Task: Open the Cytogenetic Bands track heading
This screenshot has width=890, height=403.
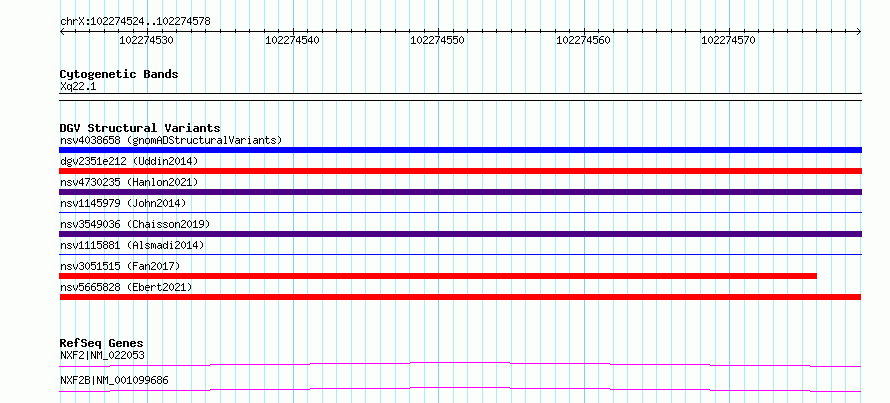Action: coord(119,74)
